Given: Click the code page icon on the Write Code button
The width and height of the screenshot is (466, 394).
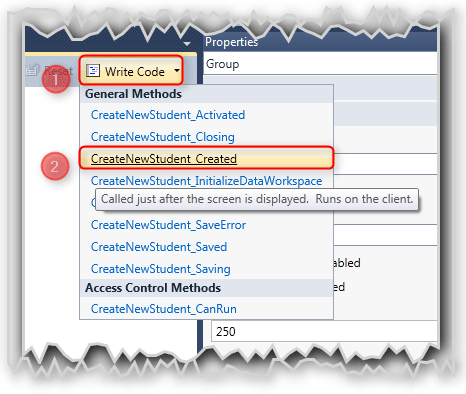Looking at the screenshot, I should [x=93, y=71].
